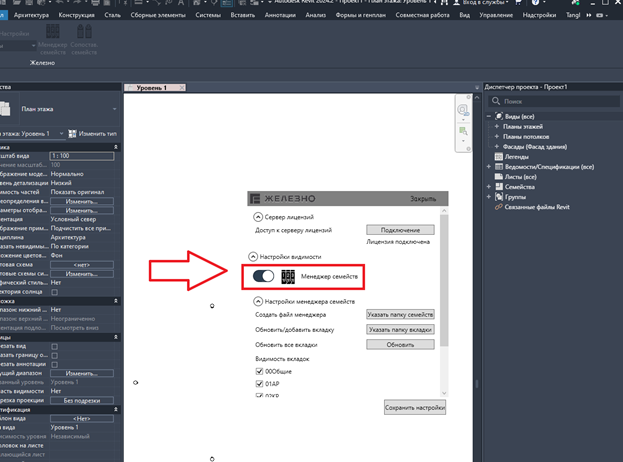Image resolution: width=623 pixels, height=462 pixels.
Task: Switch to the Системы ribbon tab
Action: [x=208, y=15]
